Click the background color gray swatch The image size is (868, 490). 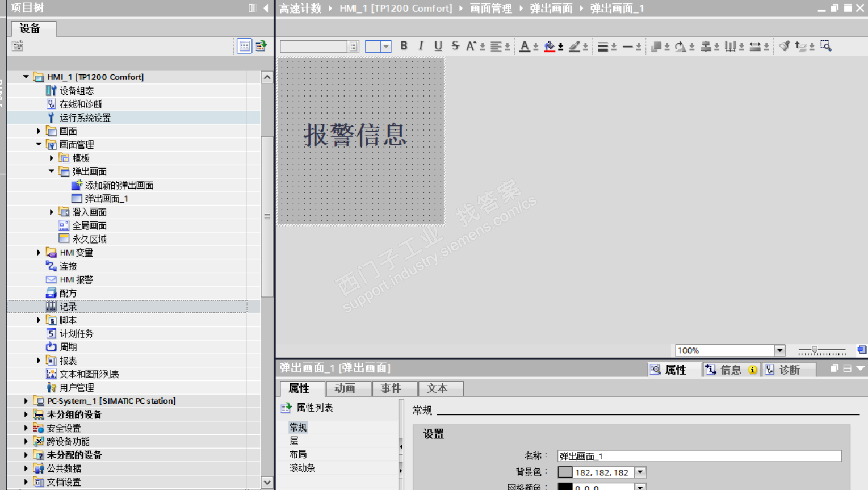point(565,472)
